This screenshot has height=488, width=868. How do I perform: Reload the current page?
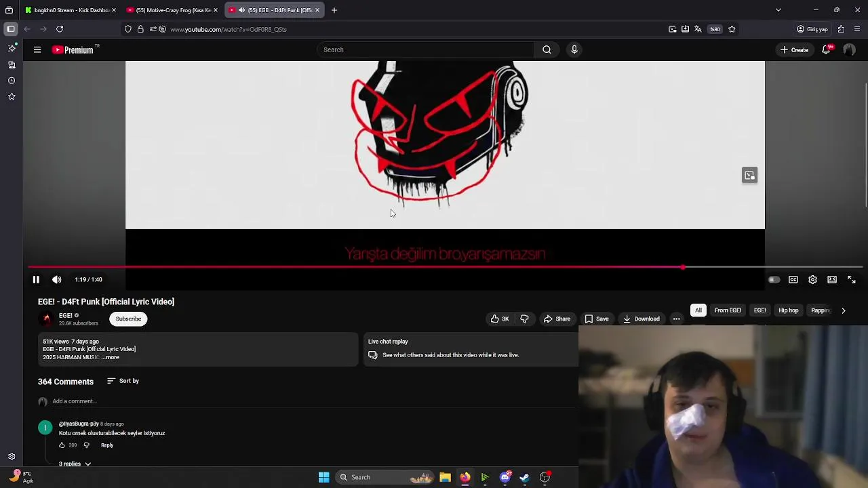click(x=60, y=29)
